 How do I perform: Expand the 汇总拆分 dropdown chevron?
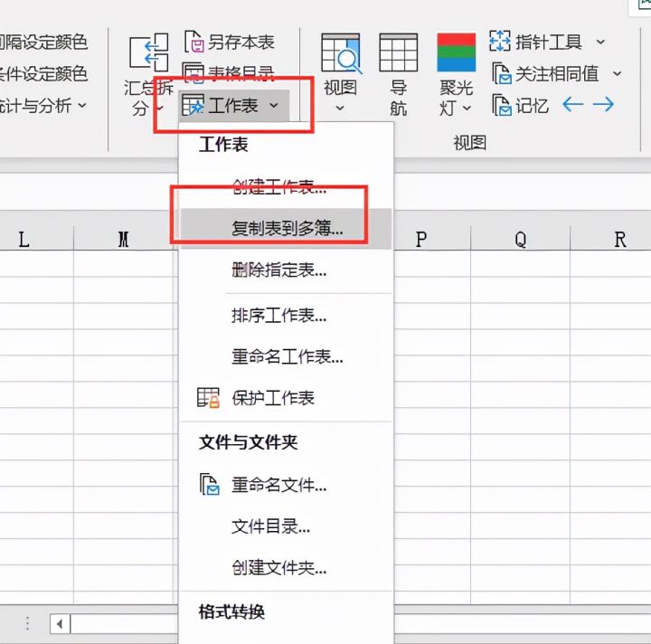click(x=160, y=109)
